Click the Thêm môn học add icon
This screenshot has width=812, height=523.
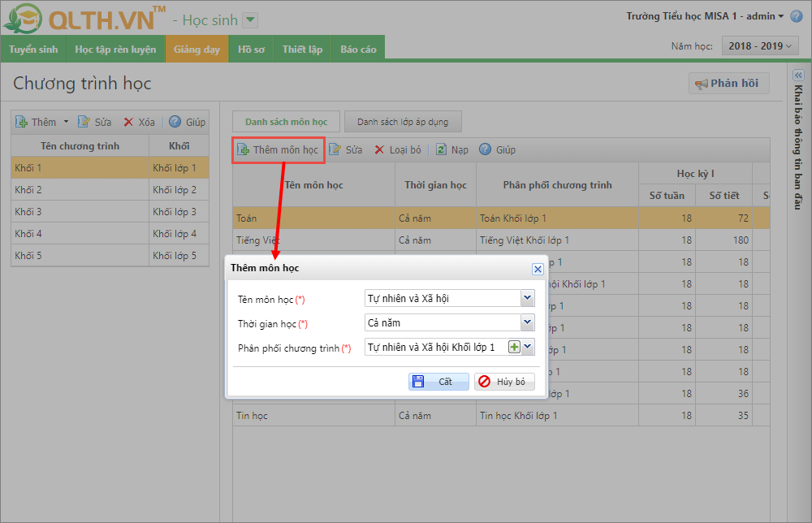[x=243, y=149]
